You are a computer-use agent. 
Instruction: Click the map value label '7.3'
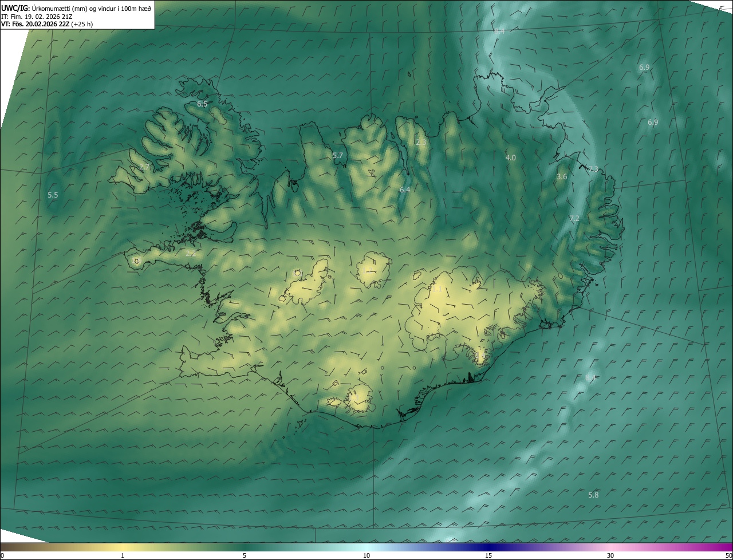click(x=593, y=169)
